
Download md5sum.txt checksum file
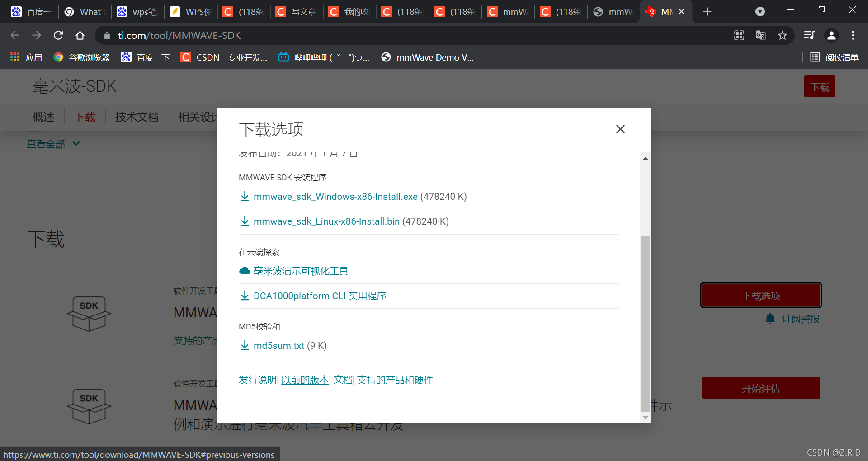(279, 346)
